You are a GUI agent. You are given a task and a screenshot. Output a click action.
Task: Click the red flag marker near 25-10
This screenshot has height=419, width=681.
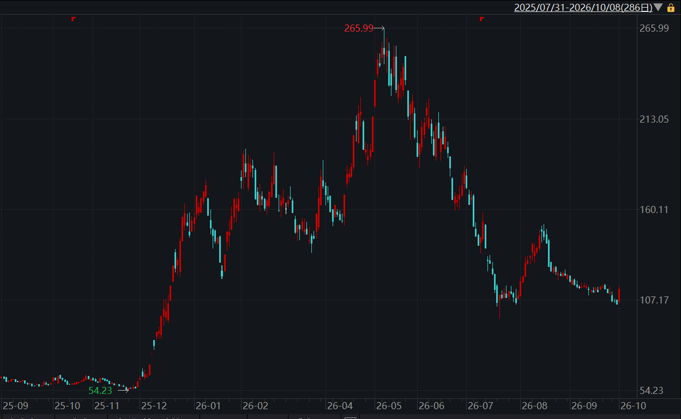click(x=73, y=19)
